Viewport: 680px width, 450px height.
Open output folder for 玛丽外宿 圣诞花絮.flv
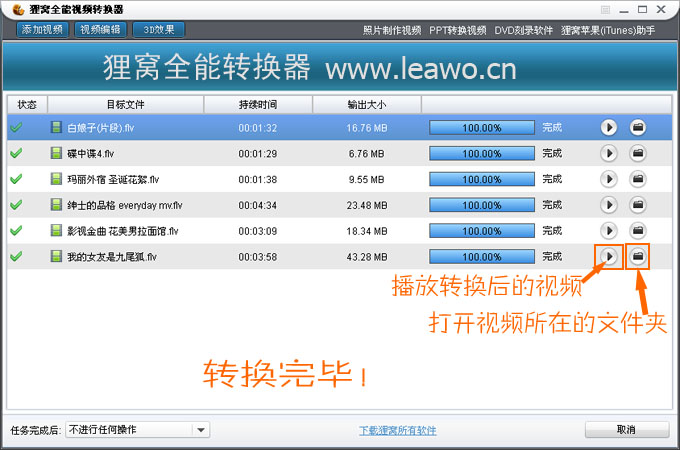tap(638, 179)
